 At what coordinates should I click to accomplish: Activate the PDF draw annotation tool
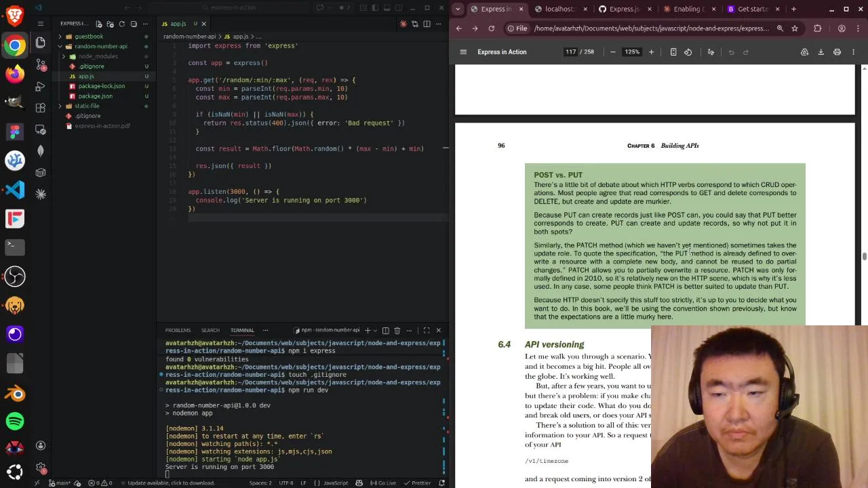pos(711,52)
